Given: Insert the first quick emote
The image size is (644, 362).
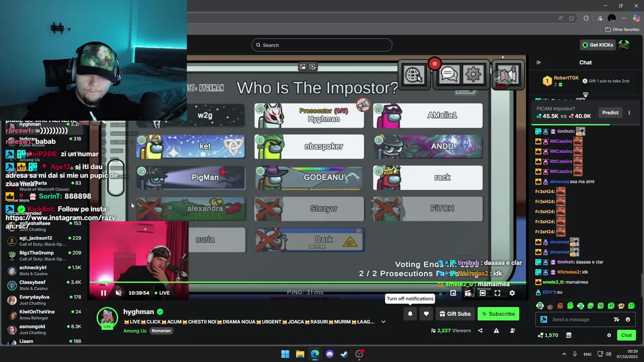Looking at the screenshot, I should click(540, 306).
